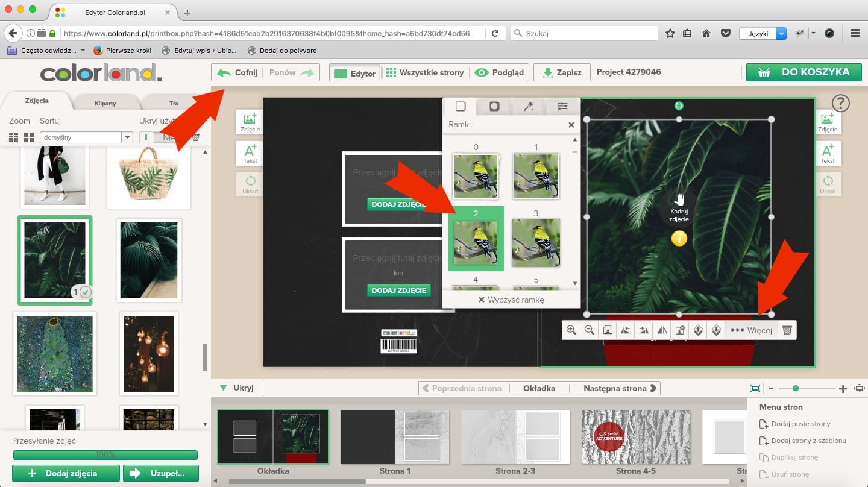Zoom in on the photo via magnifier plus
868x487 pixels.
click(571, 330)
